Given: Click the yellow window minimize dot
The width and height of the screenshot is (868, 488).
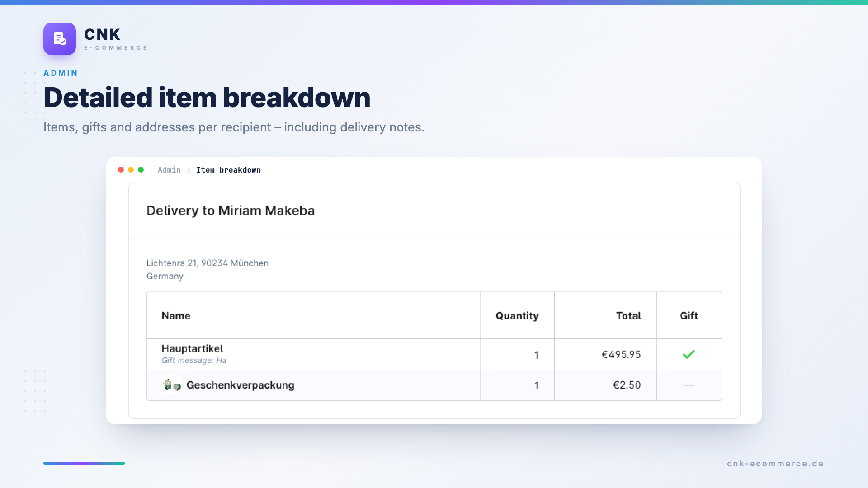Looking at the screenshot, I should tap(131, 170).
